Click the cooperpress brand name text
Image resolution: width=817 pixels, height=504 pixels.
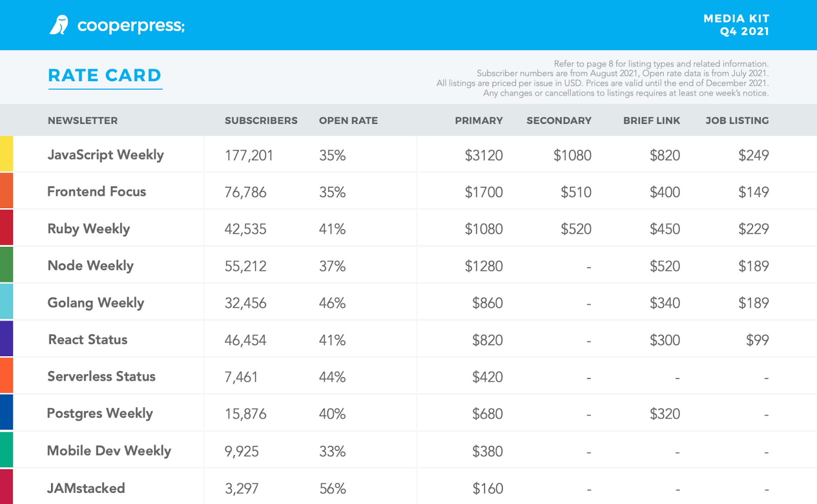[131, 26]
